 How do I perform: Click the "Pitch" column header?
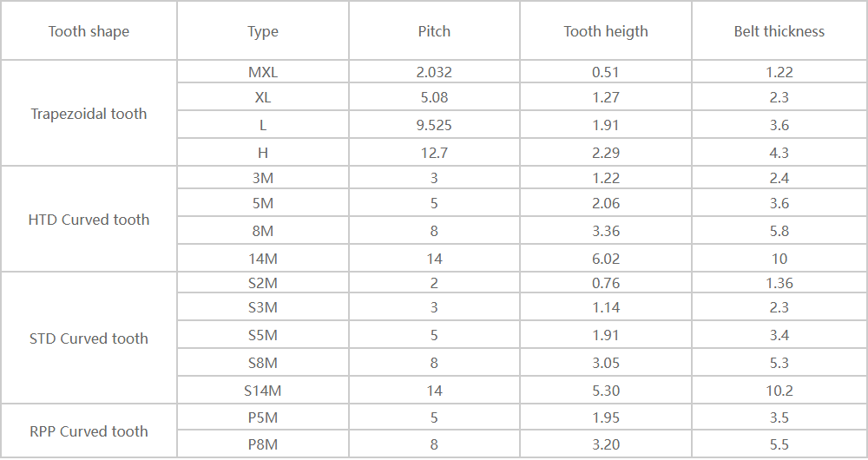point(434,32)
